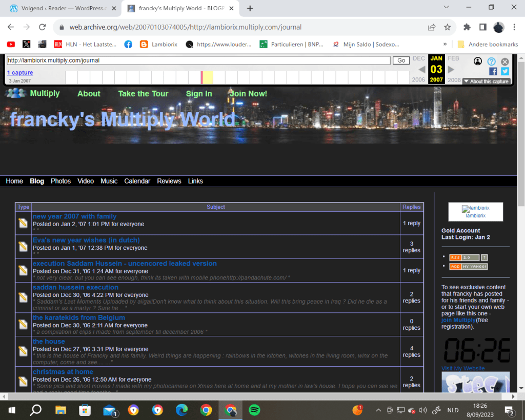This screenshot has width=525, height=420.
Task: Reload the page with the refresh button
Action: pyautogui.click(x=42, y=27)
